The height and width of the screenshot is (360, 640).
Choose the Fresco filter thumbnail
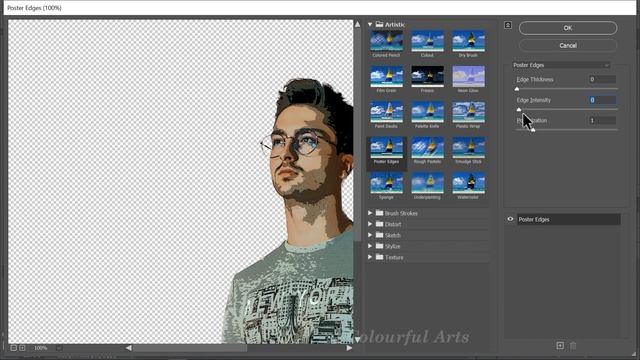[427, 76]
